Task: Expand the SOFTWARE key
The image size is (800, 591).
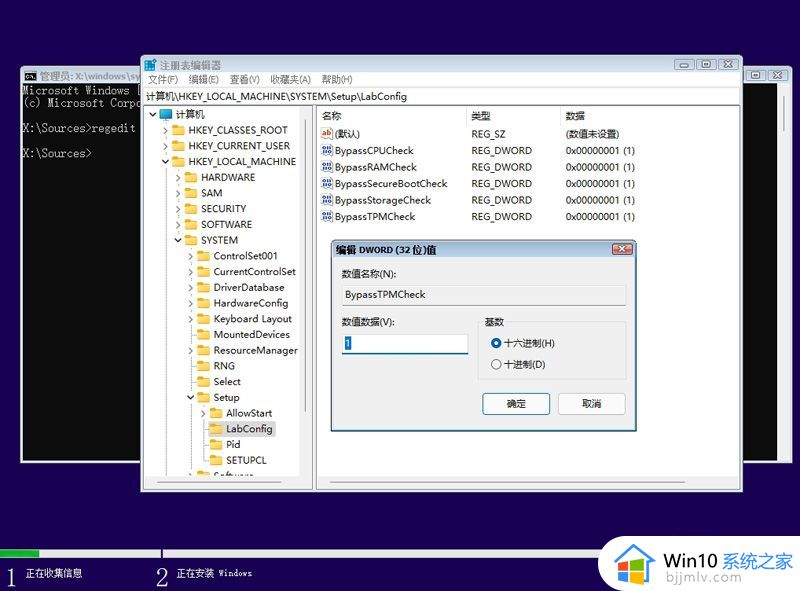Action: [x=178, y=225]
